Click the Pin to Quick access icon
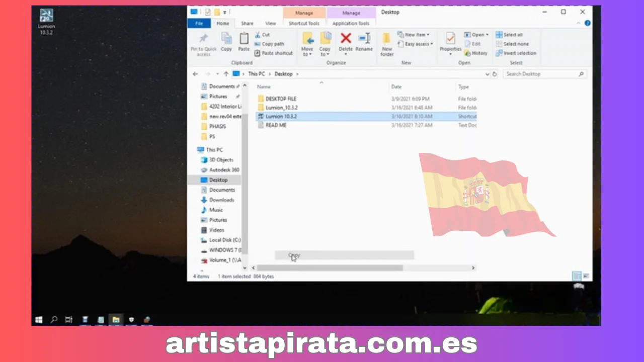644x362 pixels. 203,39
